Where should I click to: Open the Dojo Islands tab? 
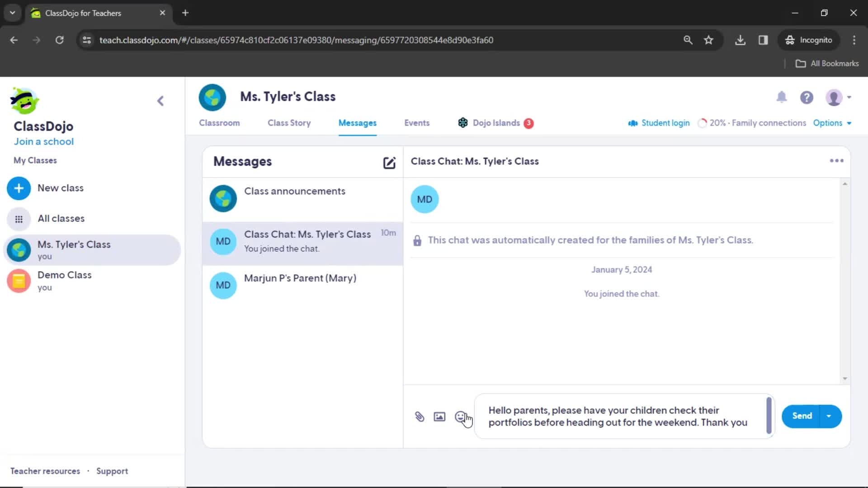(x=496, y=123)
